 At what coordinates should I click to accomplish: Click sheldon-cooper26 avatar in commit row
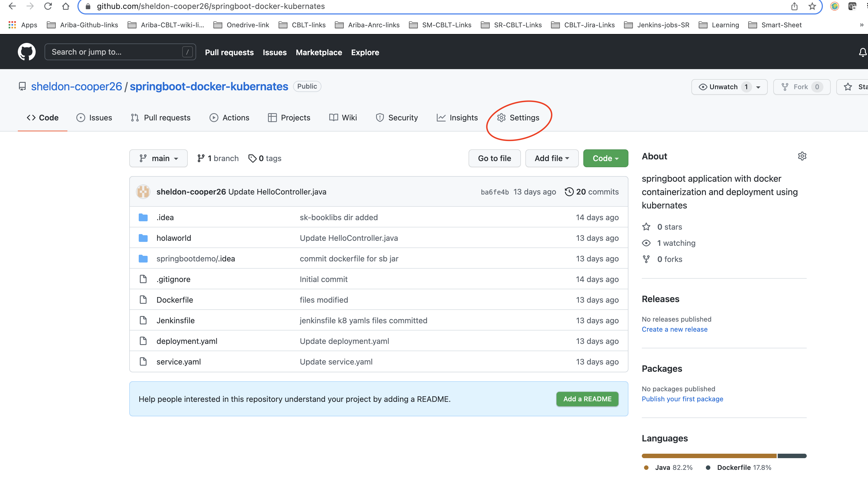143,192
